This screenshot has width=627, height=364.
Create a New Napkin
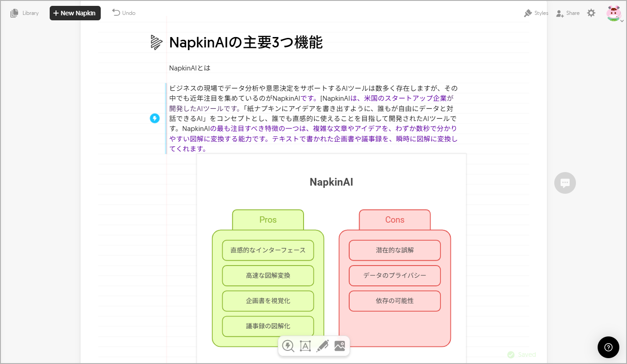(75, 13)
